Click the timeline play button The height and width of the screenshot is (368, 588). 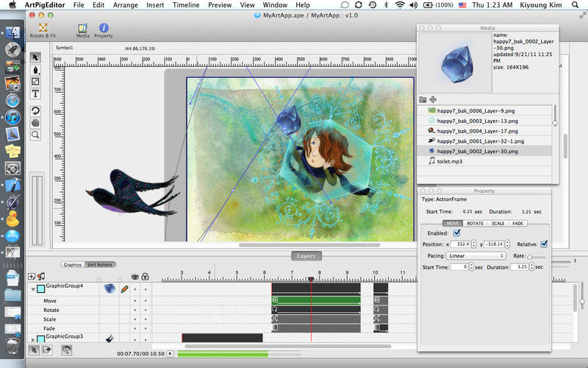click(170, 353)
